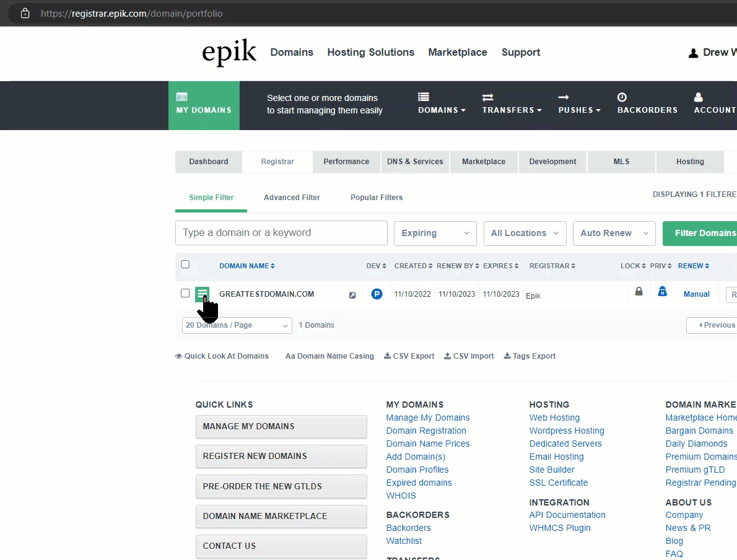
Task: Sort by RENEW BY column
Action: 458,266
